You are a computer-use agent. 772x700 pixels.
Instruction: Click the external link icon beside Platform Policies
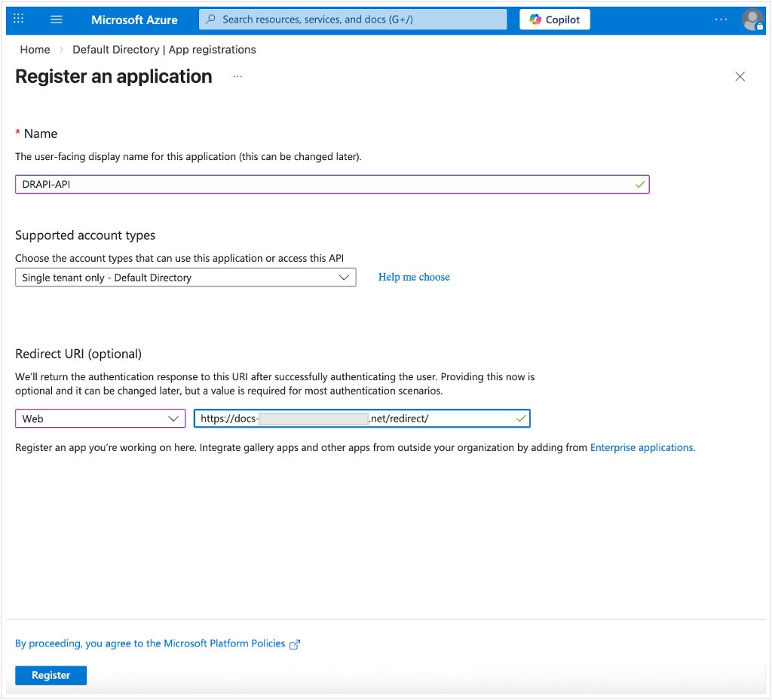(x=295, y=643)
